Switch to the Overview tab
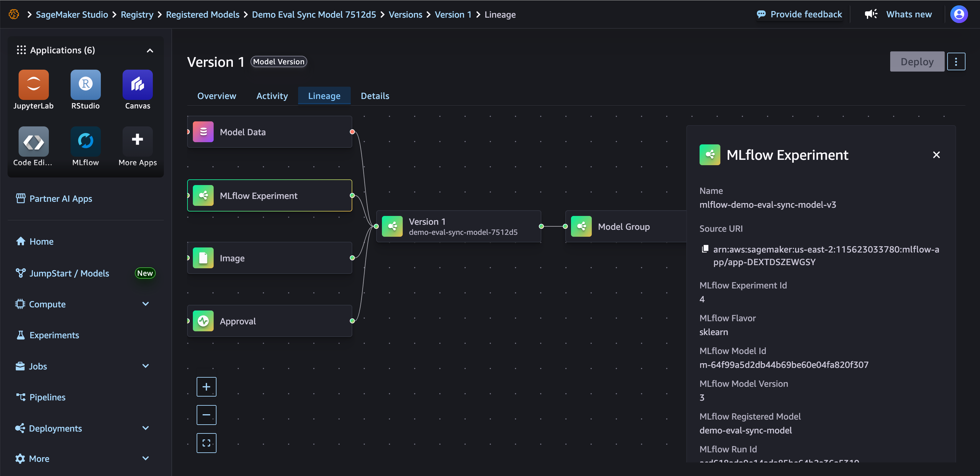 coord(216,96)
